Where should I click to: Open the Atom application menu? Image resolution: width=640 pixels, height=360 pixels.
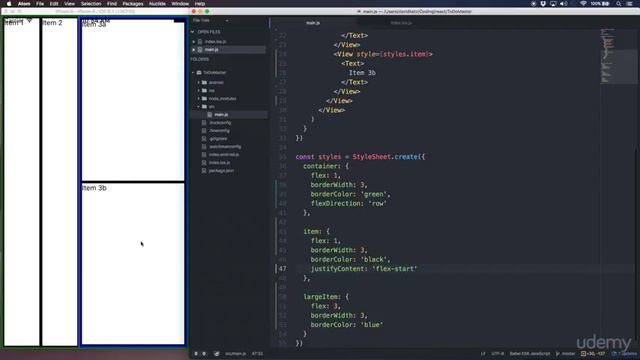coord(24,4)
